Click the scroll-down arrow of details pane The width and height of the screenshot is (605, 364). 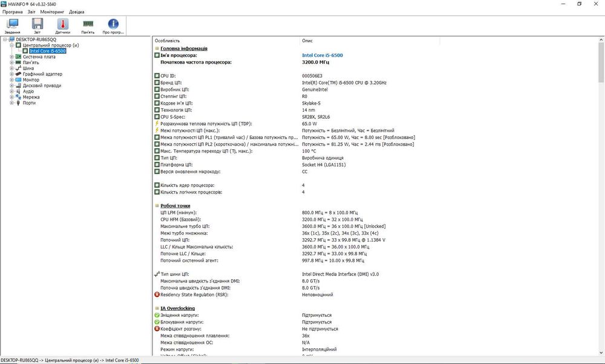coord(601,353)
